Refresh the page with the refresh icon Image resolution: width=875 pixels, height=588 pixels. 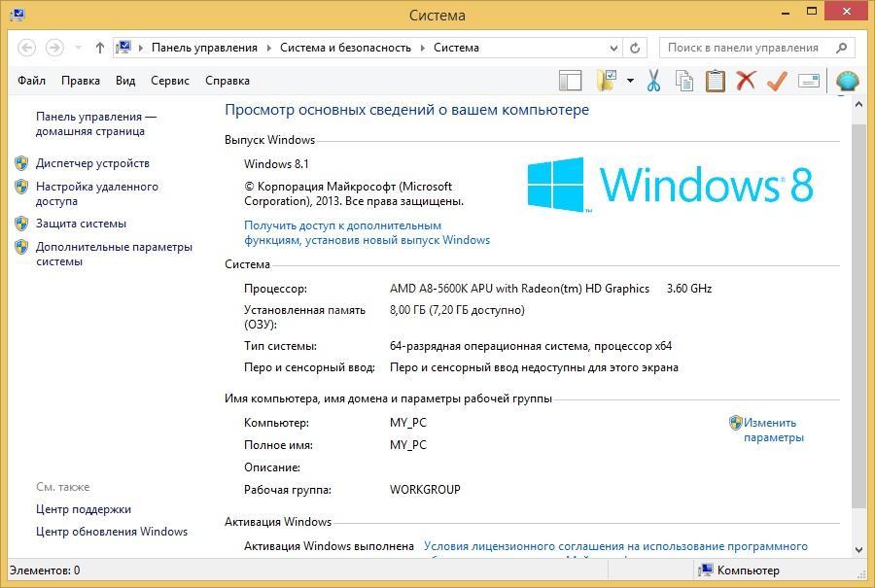[635, 48]
